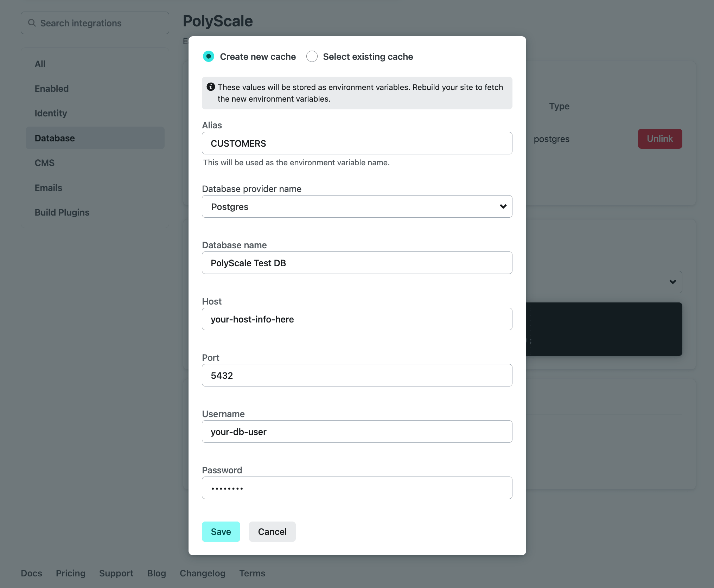Screen dimensions: 714x588
Task: Unlink the postgres database
Action: tap(659, 139)
